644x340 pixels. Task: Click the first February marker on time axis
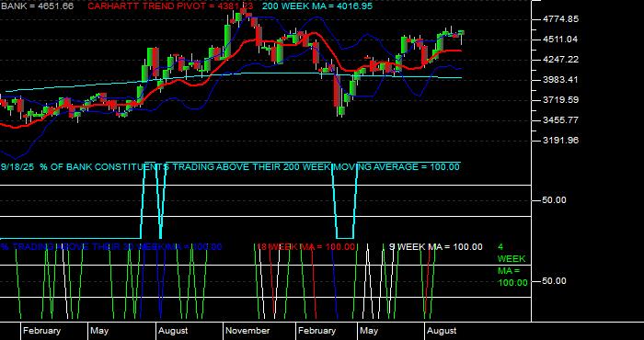41,331
